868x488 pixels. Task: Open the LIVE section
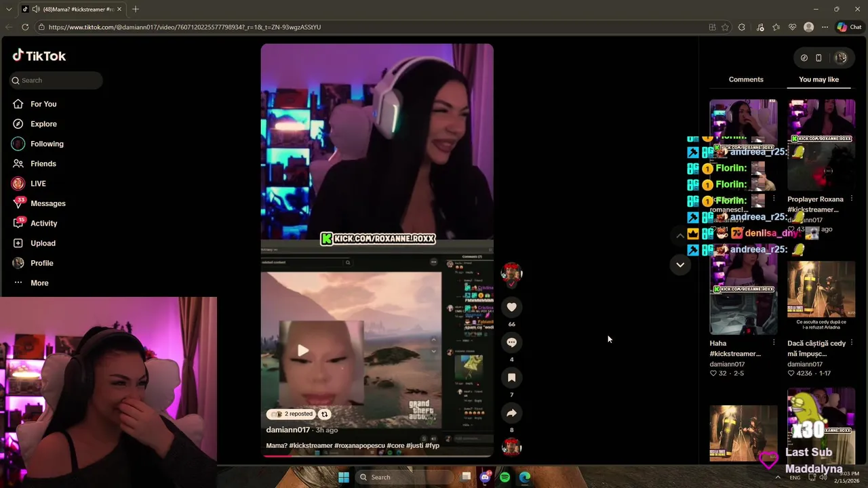pyautogui.click(x=38, y=184)
